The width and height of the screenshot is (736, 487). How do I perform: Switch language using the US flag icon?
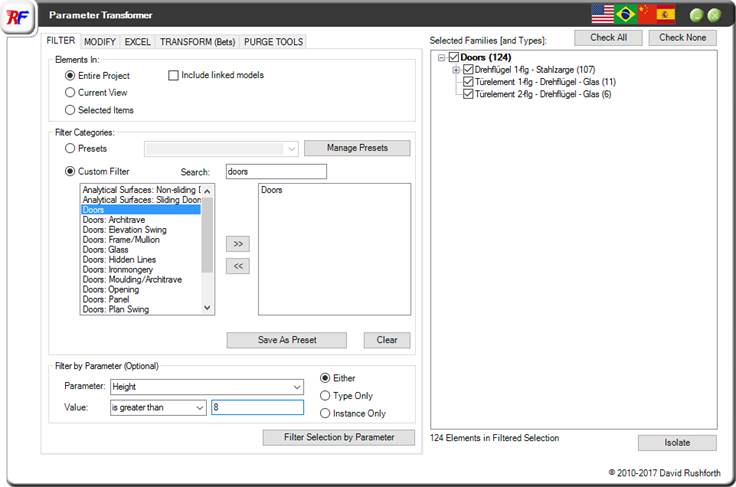[603, 14]
